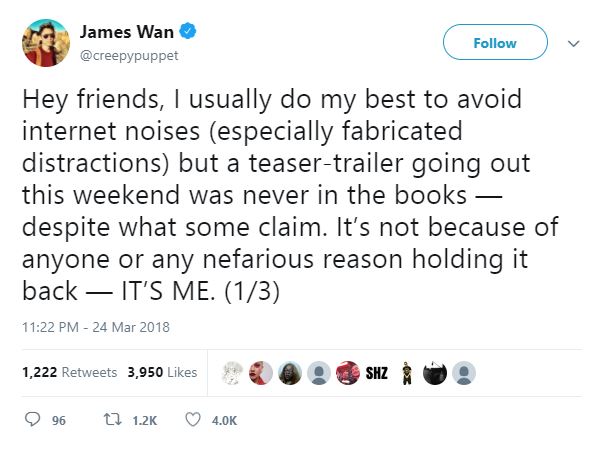Image resolution: width=606 pixels, height=449 pixels.
Task: View the list of 3,950 Likes
Action: tap(162, 372)
